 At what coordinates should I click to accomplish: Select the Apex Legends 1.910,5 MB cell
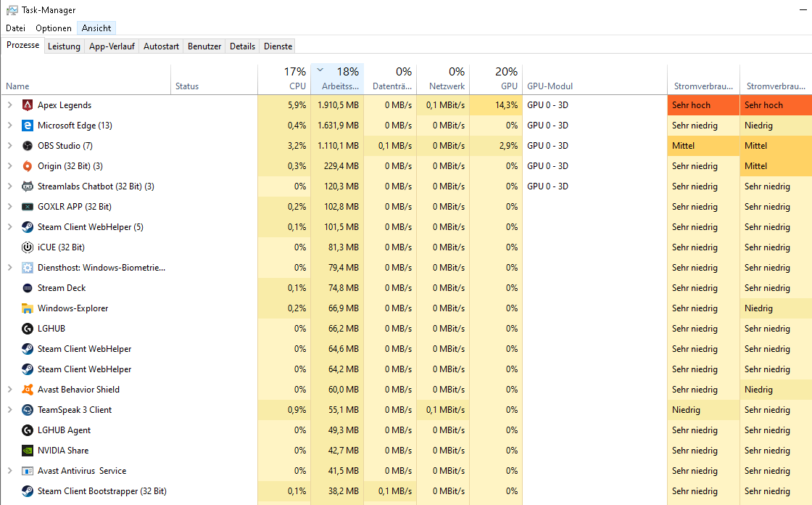click(x=337, y=105)
